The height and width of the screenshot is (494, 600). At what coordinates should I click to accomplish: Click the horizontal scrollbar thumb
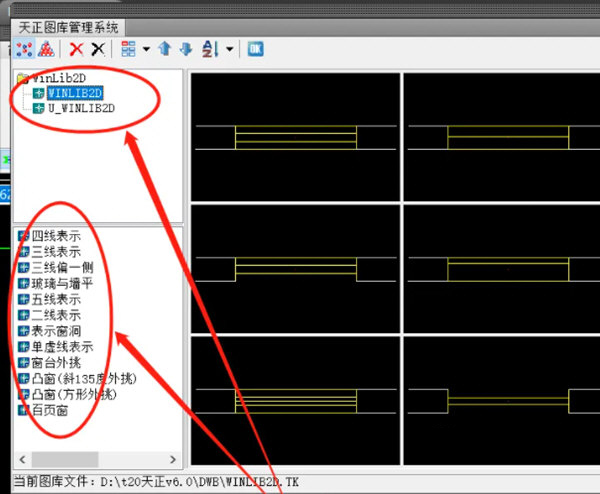(65, 459)
